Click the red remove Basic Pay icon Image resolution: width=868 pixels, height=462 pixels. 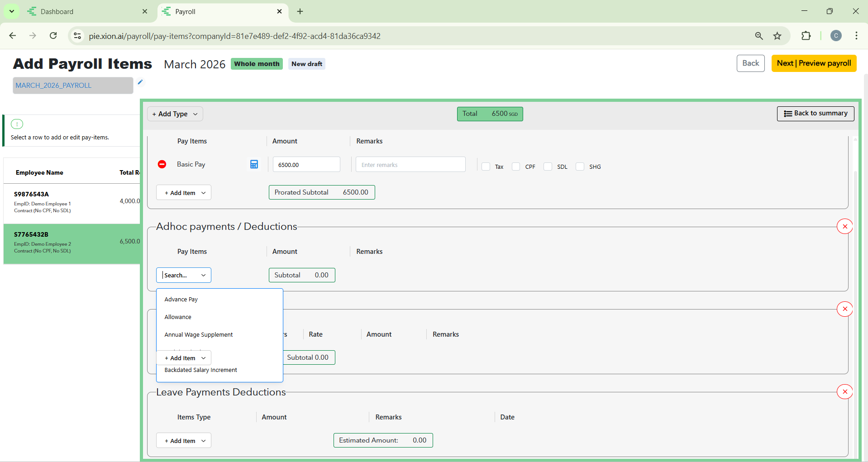pyautogui.click(x=162, y=164)
